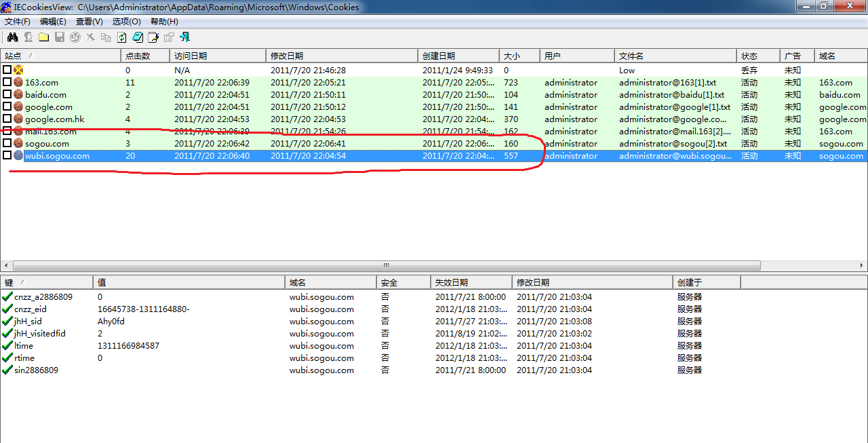Image resolution: width=868 pixels, height=443 pixels.
Task: Tick the checkbox for wubi.sogou.com
Action: tap(7, 155)
